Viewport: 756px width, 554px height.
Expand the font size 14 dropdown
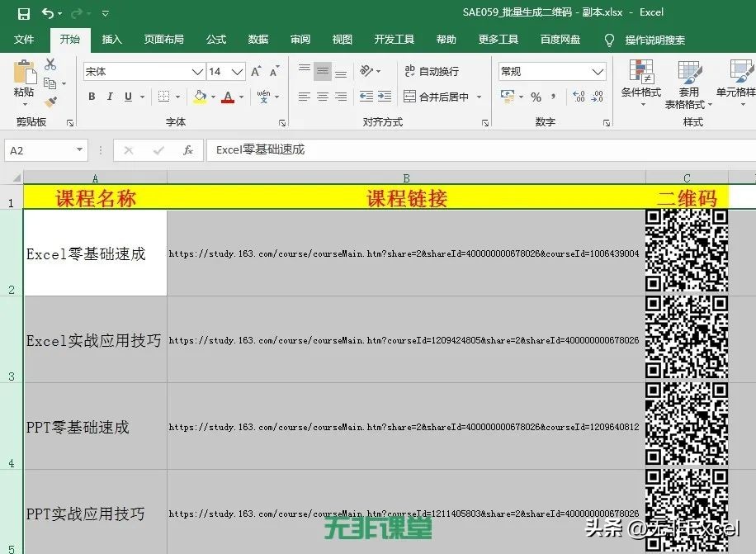click(237, 72)
